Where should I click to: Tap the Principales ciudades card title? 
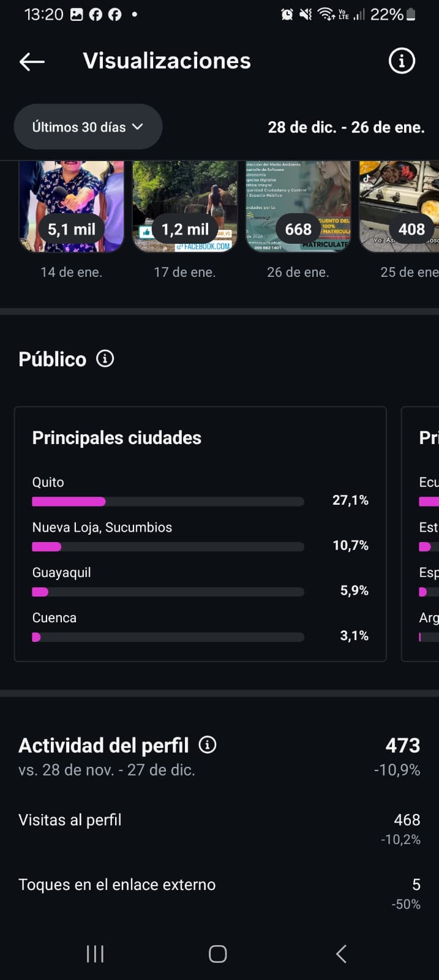pyautogui.click(x=117, y=438)
